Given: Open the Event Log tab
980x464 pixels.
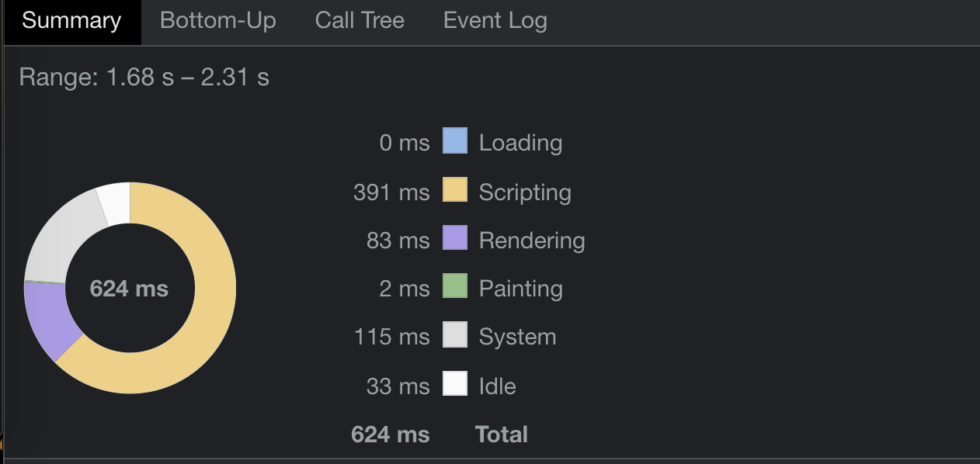Looking at the screenshot, I should [495, 22].
